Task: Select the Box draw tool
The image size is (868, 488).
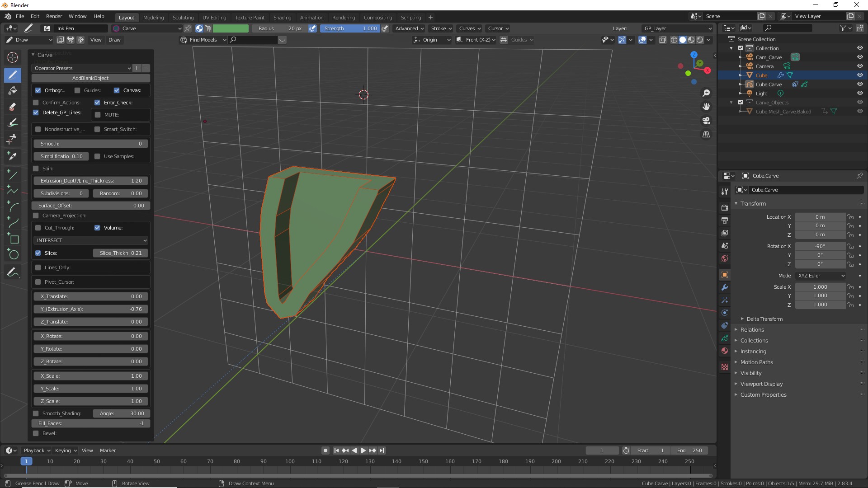Action: point(13,239)
